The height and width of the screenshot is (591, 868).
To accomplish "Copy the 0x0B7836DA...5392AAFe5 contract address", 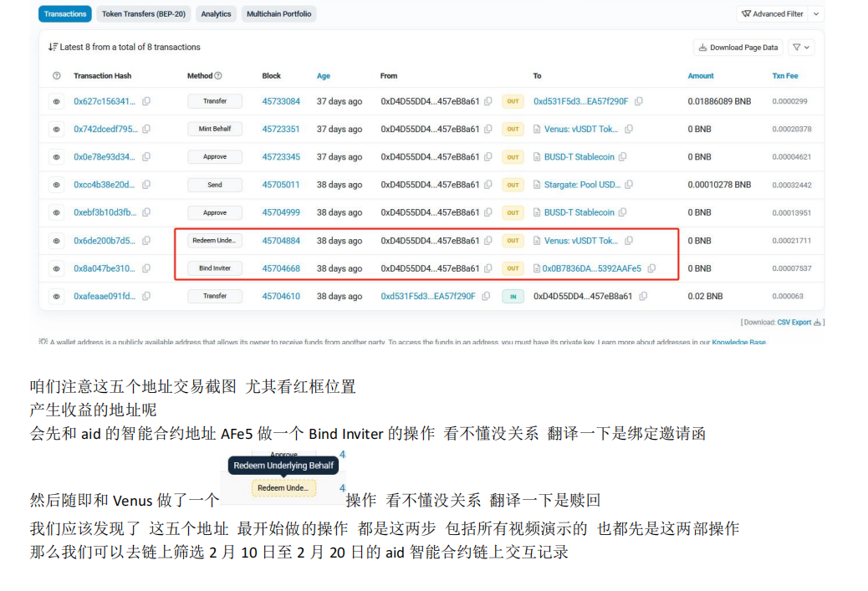I will (651, 268).
